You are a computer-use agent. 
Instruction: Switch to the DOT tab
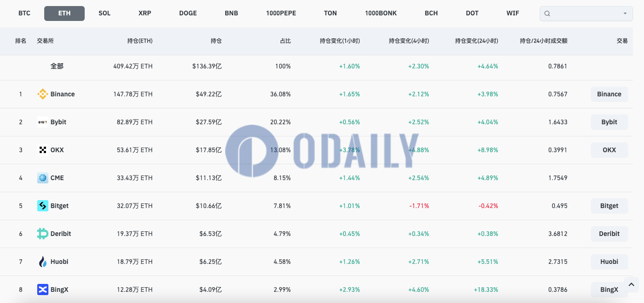click(472, 13)
